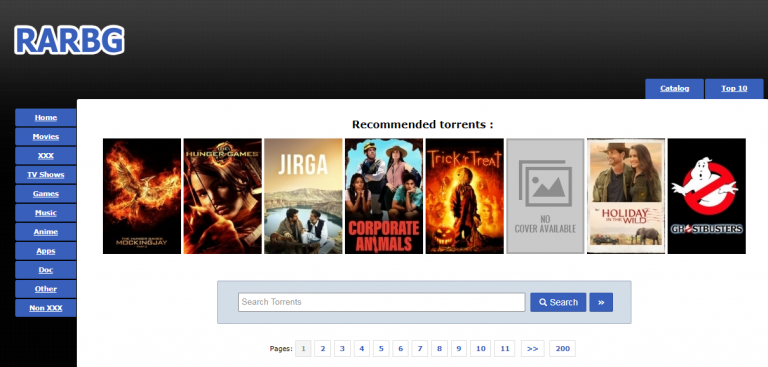The width and height of the screenshot is (768, 367).
Task: Open the Non XXX category
Action: click(46, 308)
